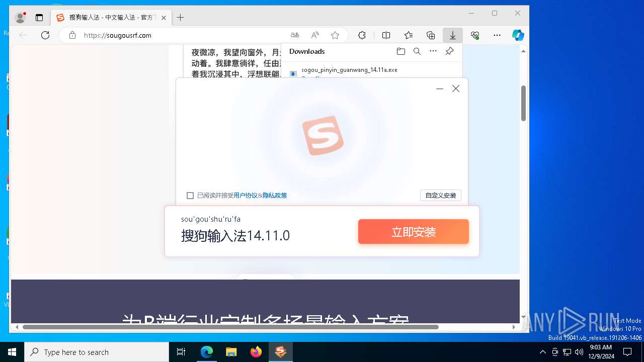Viewport: 644px width, 362px height.
Task: Close the Sogou installer dialog
Action: point(456,88)
